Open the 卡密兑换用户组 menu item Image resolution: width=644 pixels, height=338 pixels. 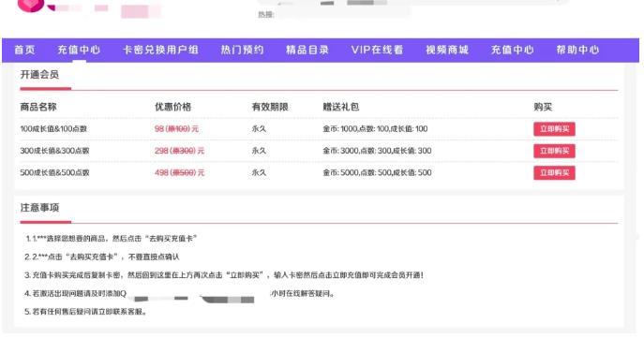(x=160, y=50)
